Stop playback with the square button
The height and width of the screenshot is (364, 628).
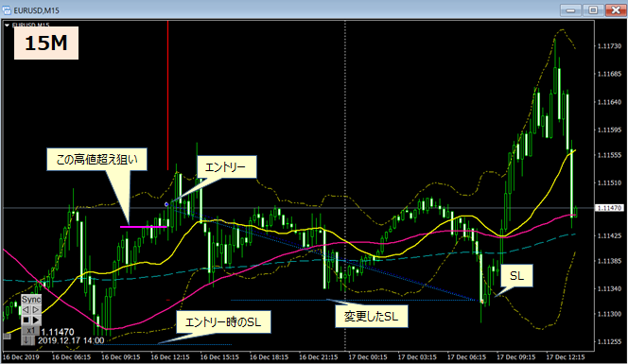(26, 320)
